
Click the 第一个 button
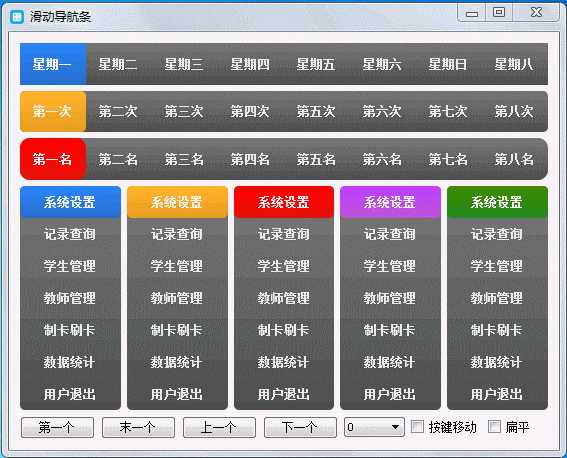[x=57, y=428]
